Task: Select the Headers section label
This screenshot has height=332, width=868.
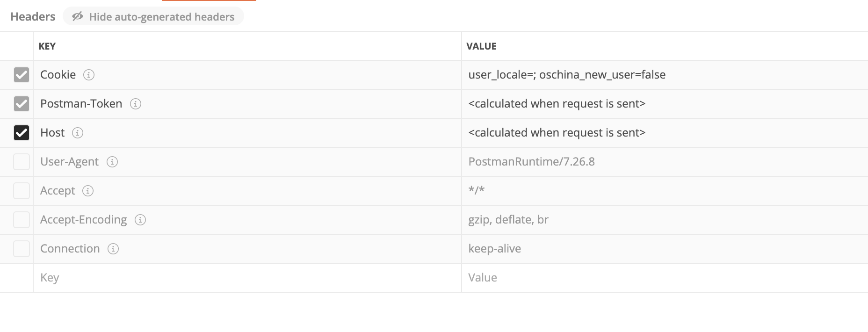Action: 32,17
